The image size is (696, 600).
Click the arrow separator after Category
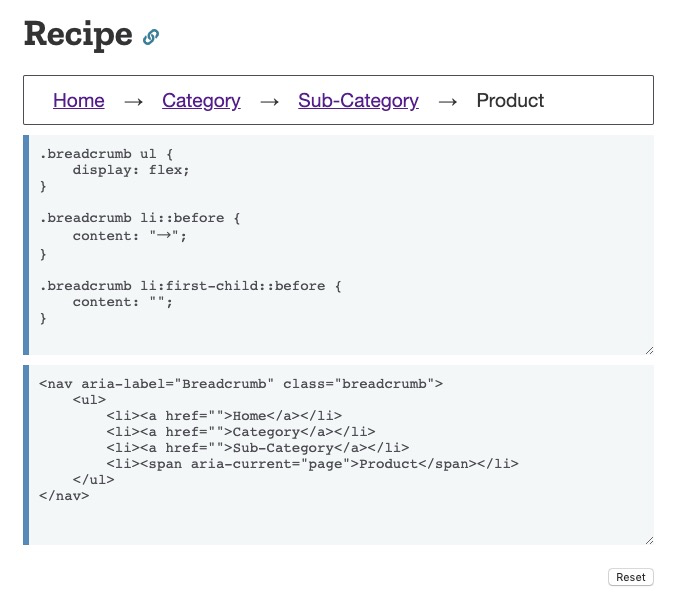click(x=269, y=102)
